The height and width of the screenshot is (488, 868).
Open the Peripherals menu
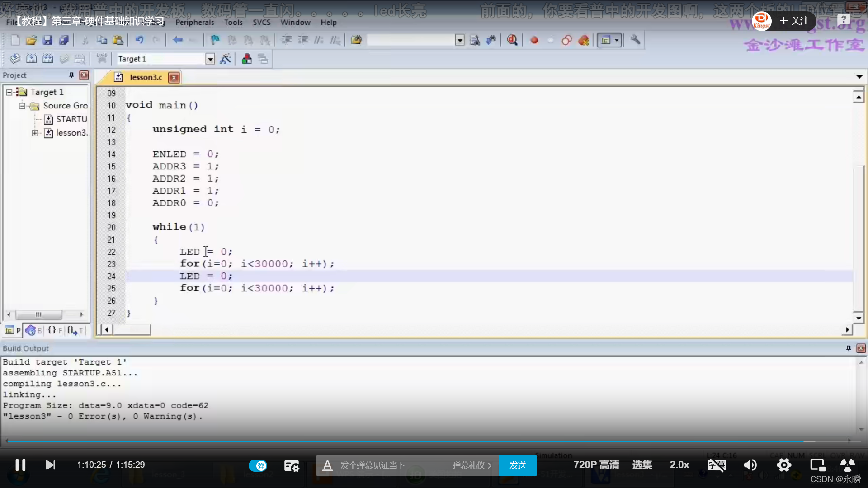194,23
